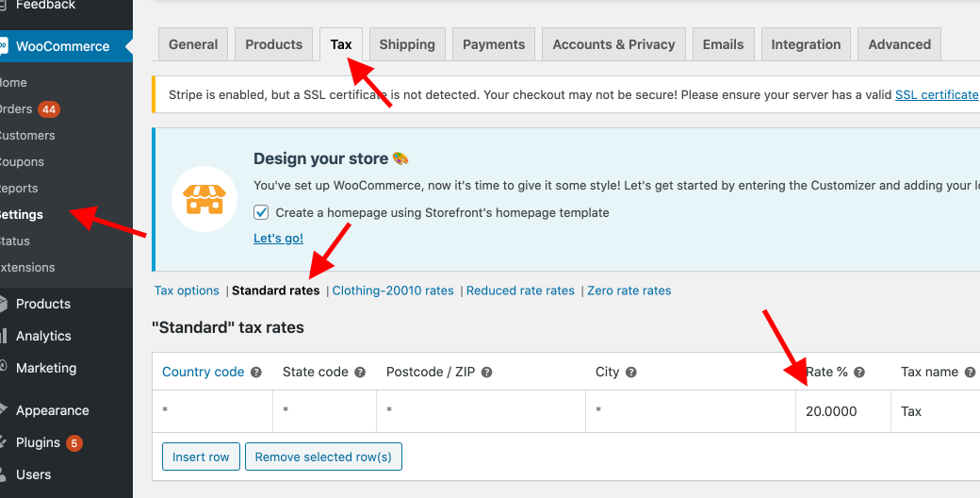Screen dimensions: 980x498
Task: Go to Orders in WooCommerce submenu
Action: point(16,109)
